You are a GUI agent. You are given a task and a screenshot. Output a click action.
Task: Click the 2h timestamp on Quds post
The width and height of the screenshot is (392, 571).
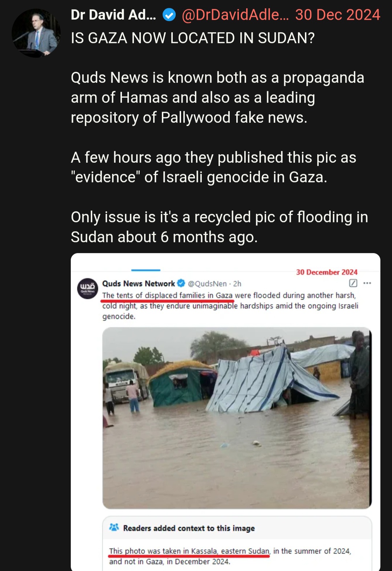coord(237,284)
